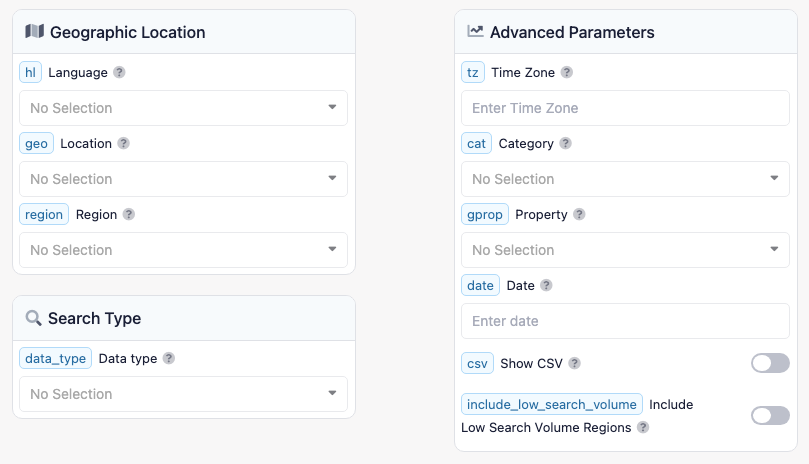Open the Language dropdown
The width and height of the screenshot is (809, 464).
tap(183, 108)
